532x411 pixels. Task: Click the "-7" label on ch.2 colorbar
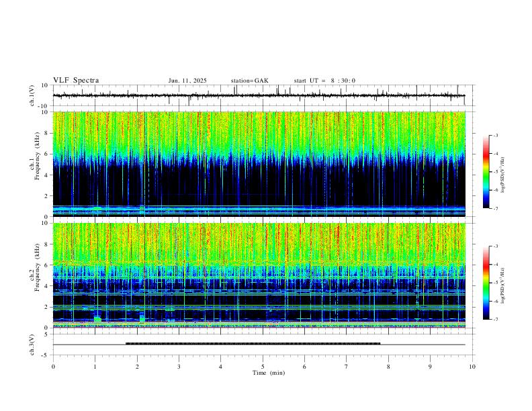pos(495,320)
